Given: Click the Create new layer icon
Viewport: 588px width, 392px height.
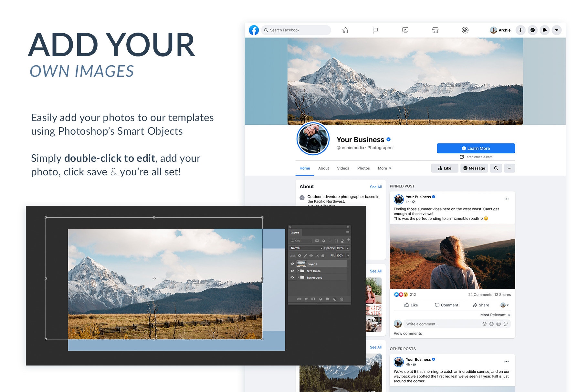Looking at the screenshot, I should click(335, 299).
